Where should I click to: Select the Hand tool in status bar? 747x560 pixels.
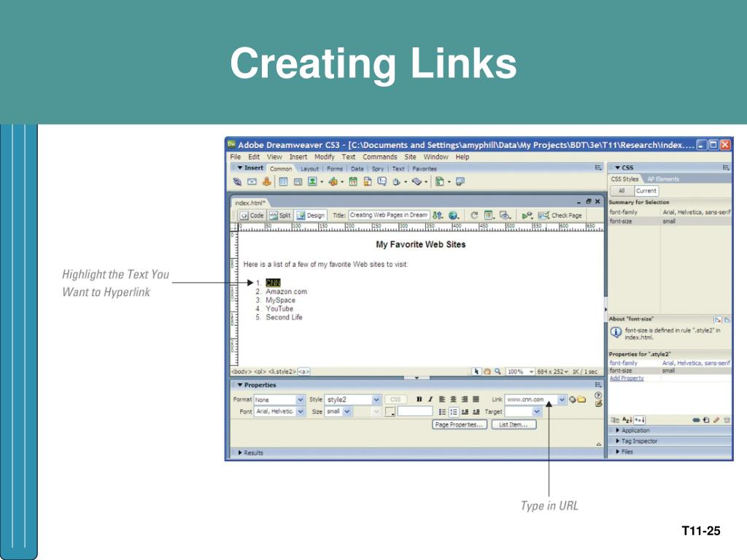(x=487, y=371)
